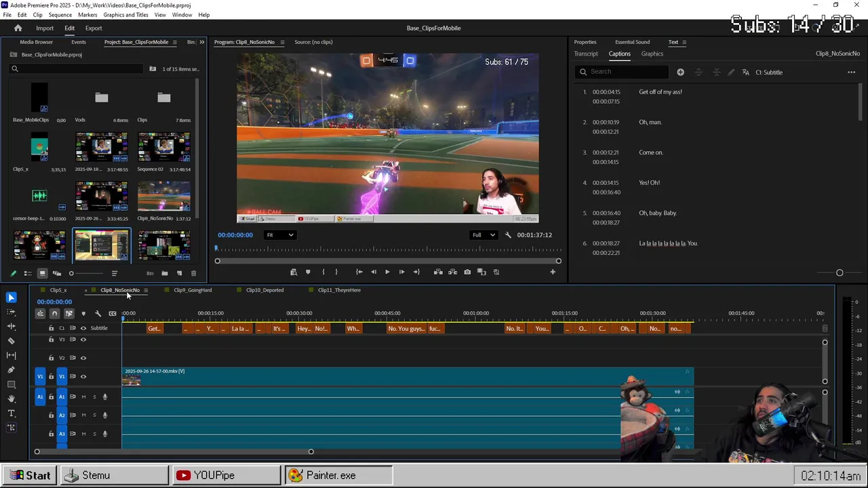Export frame with the camera icon
Viewport: 868px width, 488px height.
(467, 272)
